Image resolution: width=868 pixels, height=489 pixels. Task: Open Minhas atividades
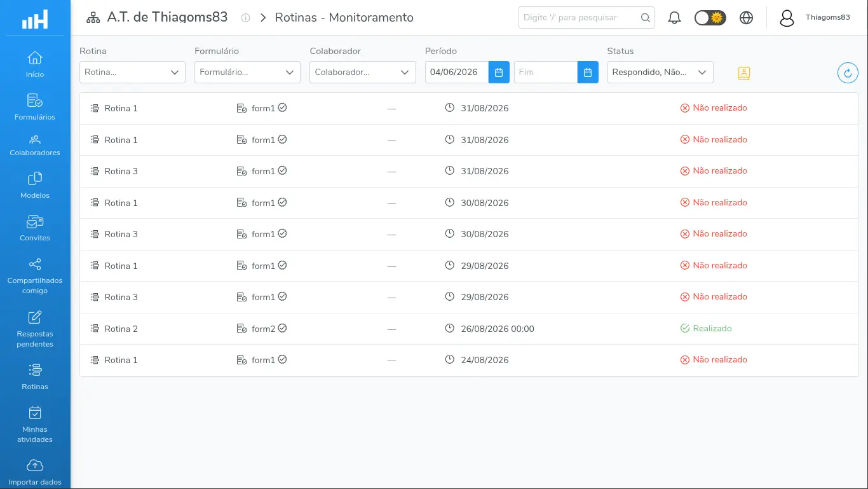click(x=35, y=424)
